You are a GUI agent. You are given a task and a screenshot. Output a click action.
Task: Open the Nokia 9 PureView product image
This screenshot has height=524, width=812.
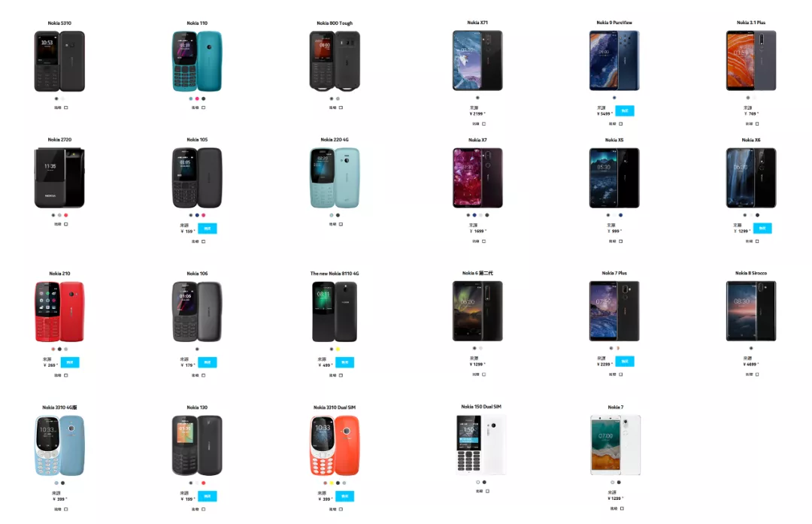[614, 61]
